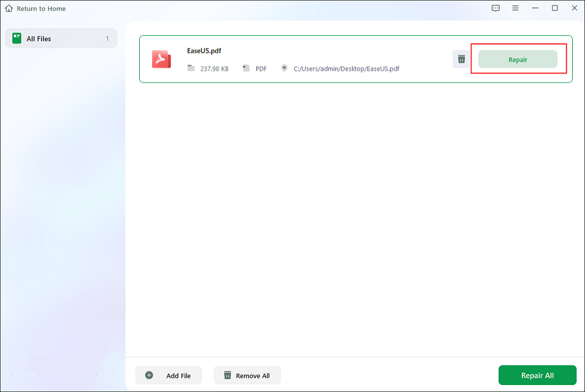The image size is (585, 392).
Task: Minimize the repair window
Action: [535, 8]
